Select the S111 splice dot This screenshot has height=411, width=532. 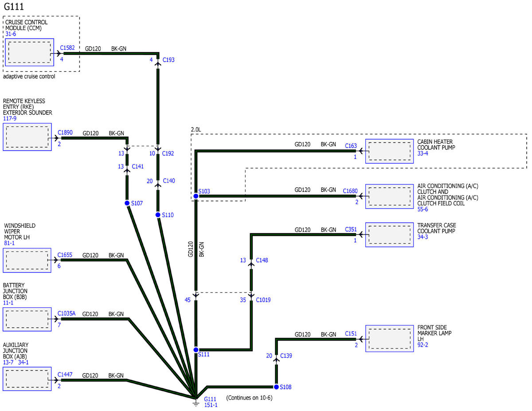pyautogui.click(x=196, y=350)
